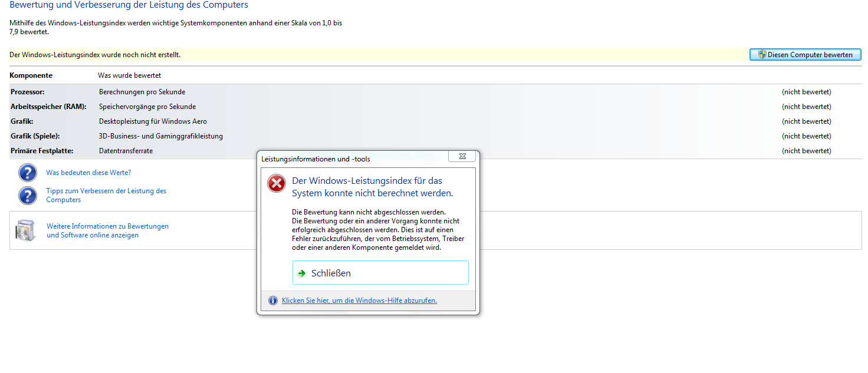Open 'Was bedeuten diese Werte?' link
Screen dimensions: 868x373
[x=88, y=173]
